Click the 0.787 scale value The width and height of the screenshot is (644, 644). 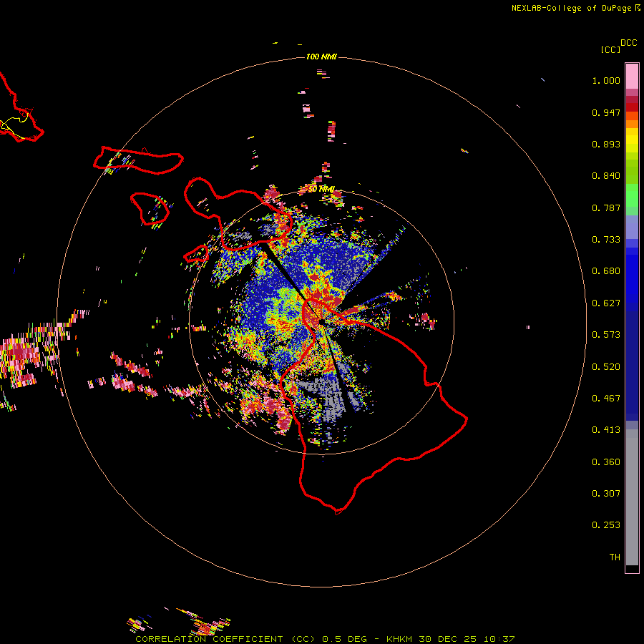click(x=606, y=208)
